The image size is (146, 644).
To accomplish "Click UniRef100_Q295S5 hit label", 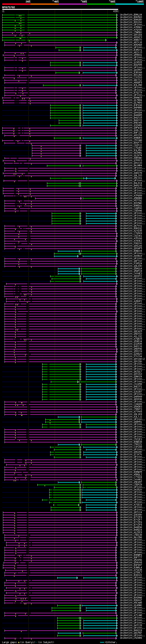I will click(131, 63).
